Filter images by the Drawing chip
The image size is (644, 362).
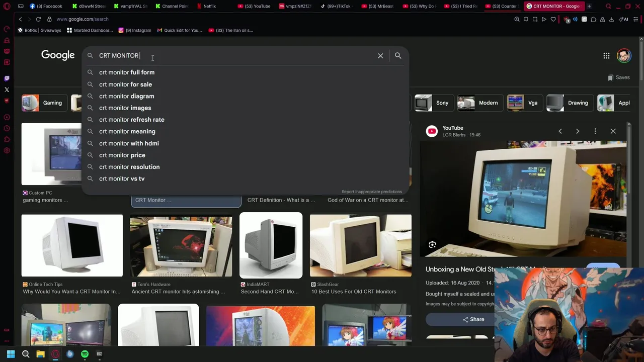coord(570,103)
